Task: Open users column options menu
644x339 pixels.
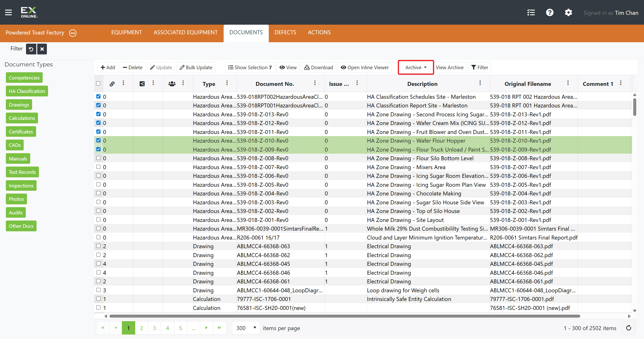Action: 183,83
